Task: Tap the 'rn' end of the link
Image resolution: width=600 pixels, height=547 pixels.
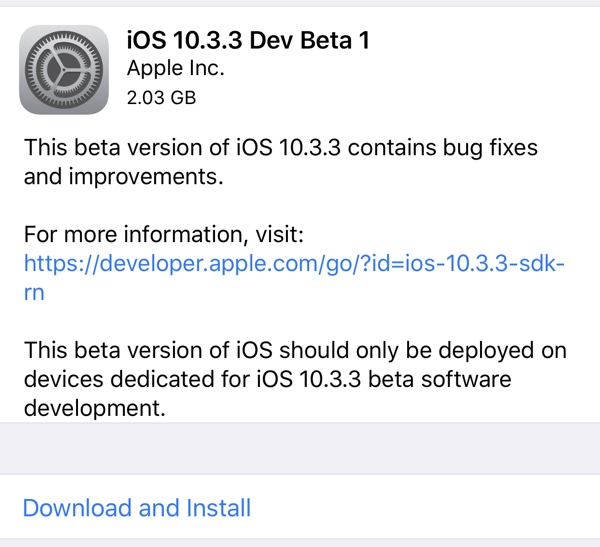Action: point(33,294)
